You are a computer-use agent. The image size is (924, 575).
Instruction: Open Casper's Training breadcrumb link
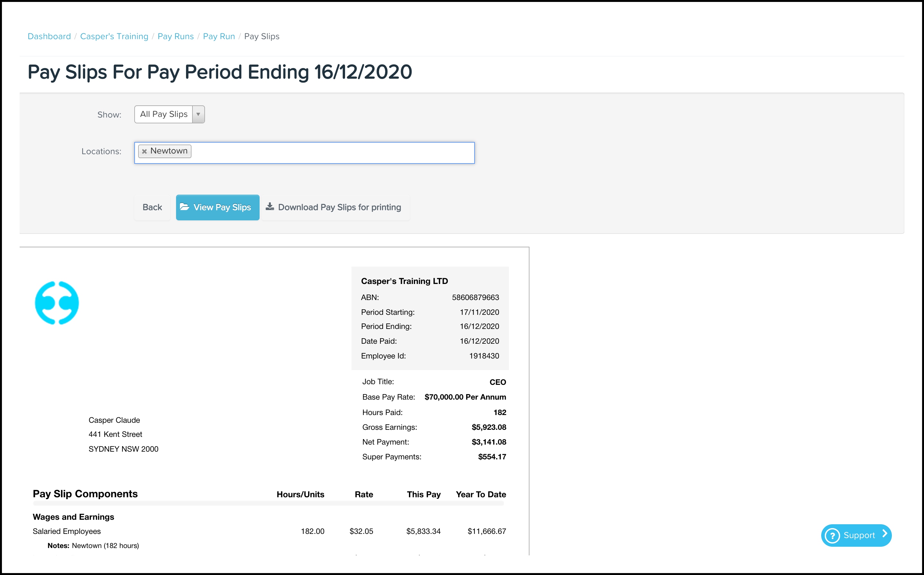(x=114, y=37)
